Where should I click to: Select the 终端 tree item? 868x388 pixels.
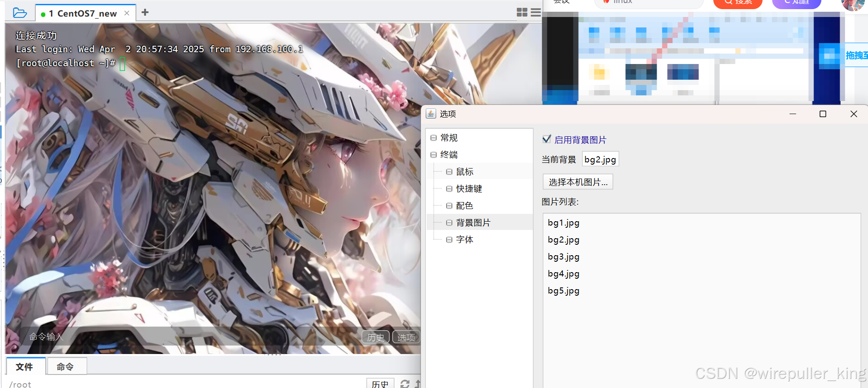click(449, 155)
